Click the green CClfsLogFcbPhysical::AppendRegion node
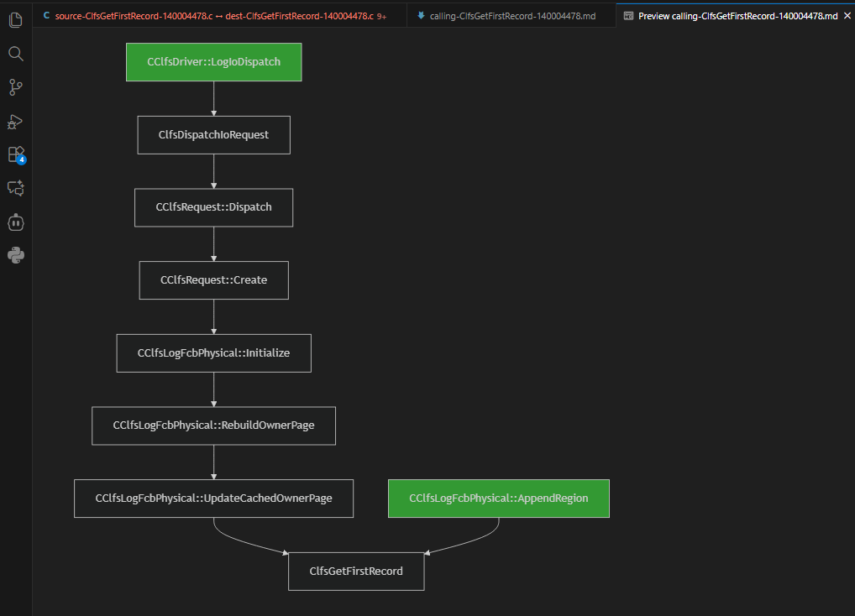Viewport: 855px width, 616px height. pos(498,499)
